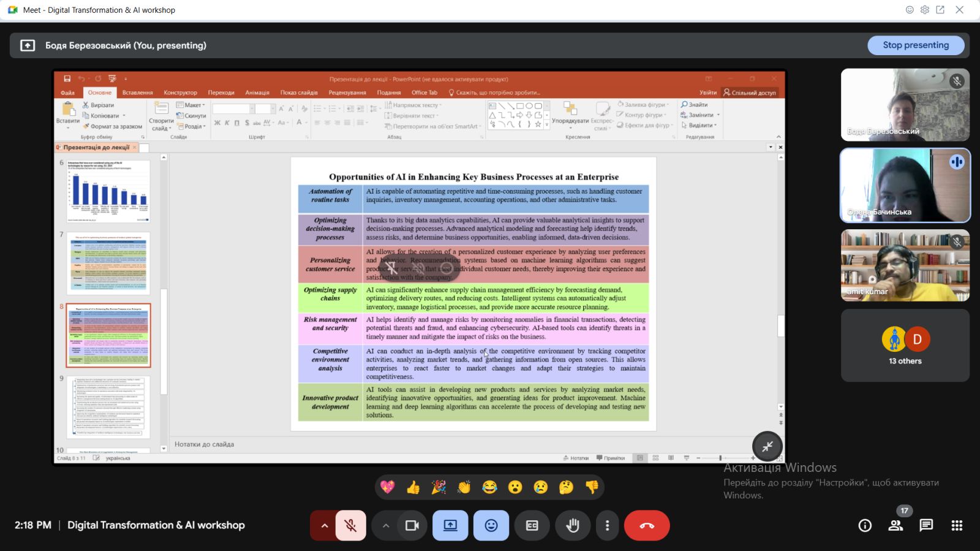Open the 13 others participants tile
This screenshot has height=551, width=980.
[905, 345]
